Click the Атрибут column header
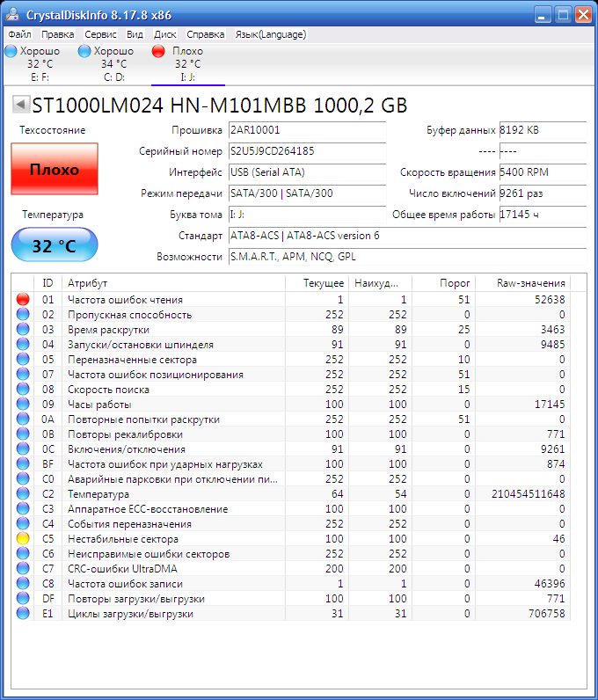Image resolution: width=598 pixels, height=700 pixels. point(174,283)
